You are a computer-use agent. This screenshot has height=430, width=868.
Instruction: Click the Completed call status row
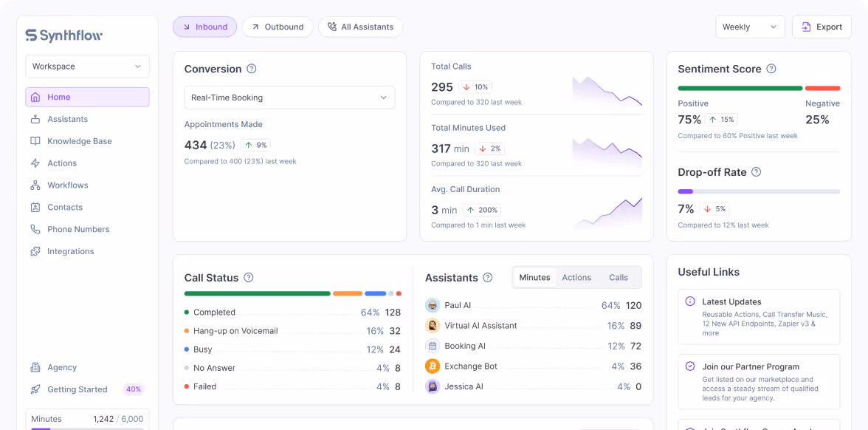pyautogui.click(x=292, y=313)
